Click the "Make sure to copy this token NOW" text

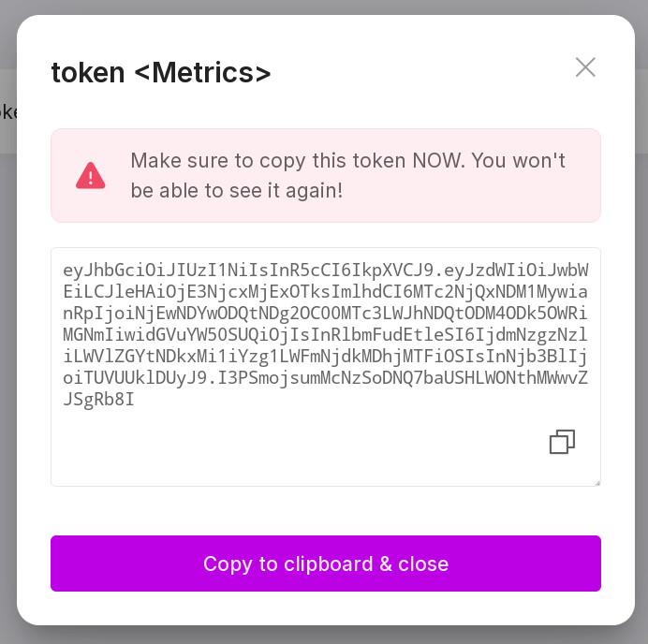click(347, 161)
